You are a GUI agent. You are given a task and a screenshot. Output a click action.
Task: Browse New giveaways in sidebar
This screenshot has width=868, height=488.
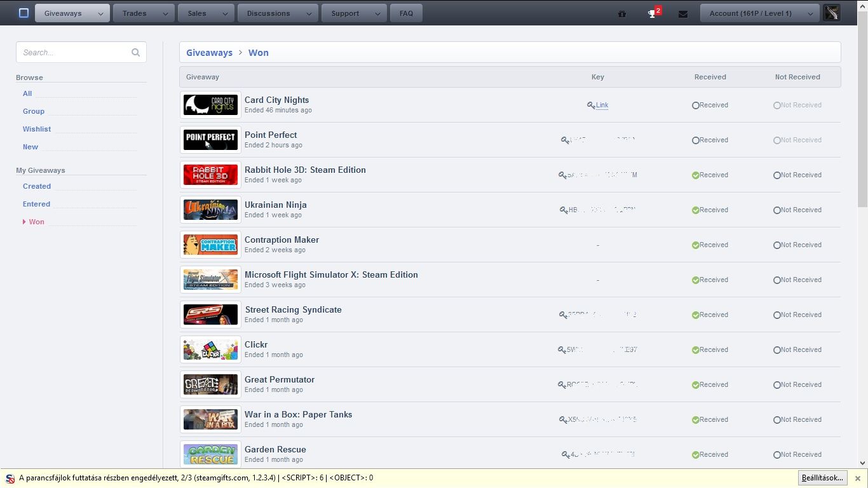pos(31,147)
